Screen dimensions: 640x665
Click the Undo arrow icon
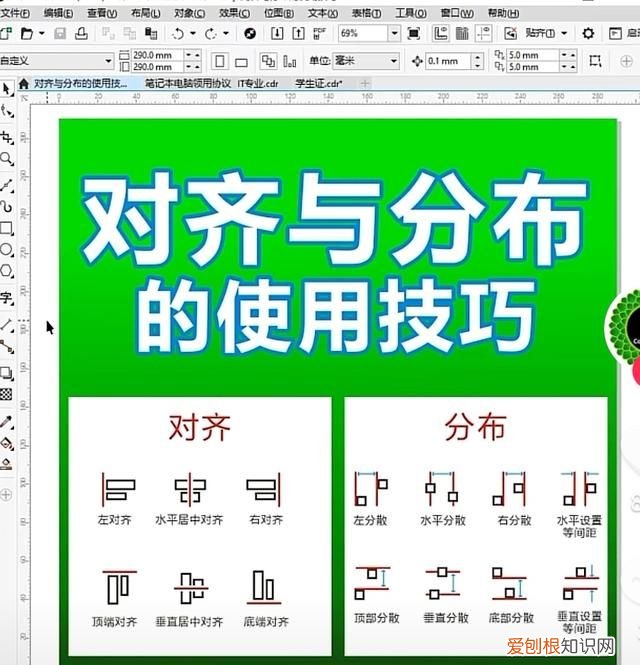click(178, 33)
